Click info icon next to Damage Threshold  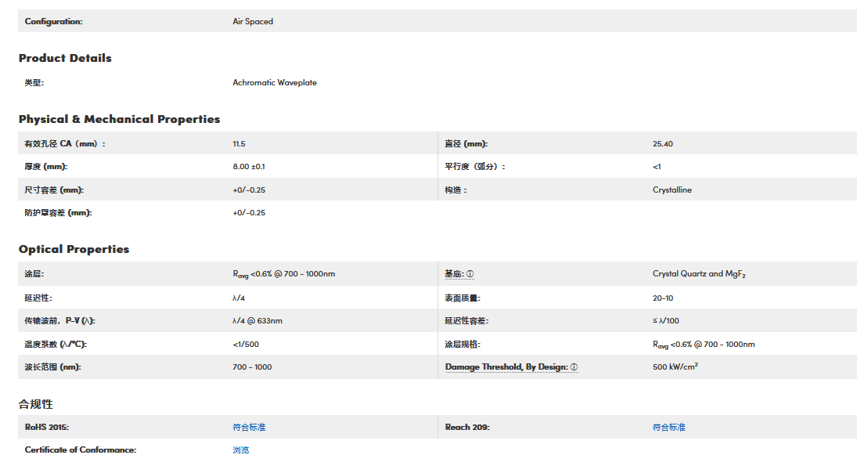(574, 367)
